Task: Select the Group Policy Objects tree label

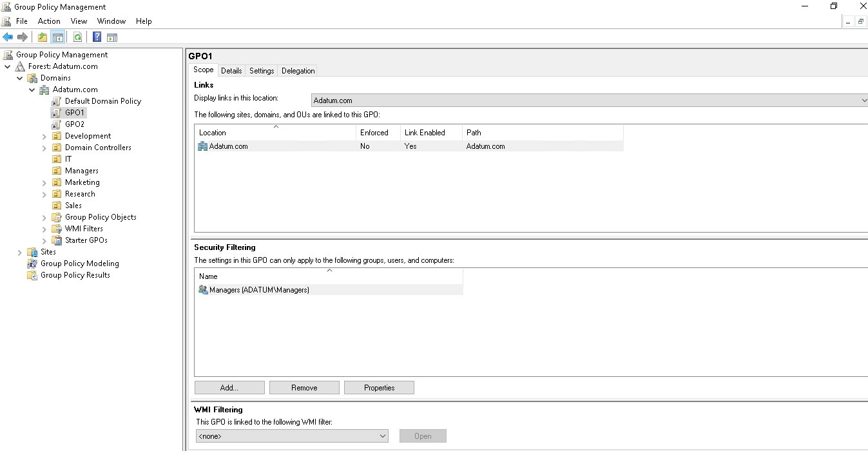Action: pyautogui.click(x=101, y=217)
